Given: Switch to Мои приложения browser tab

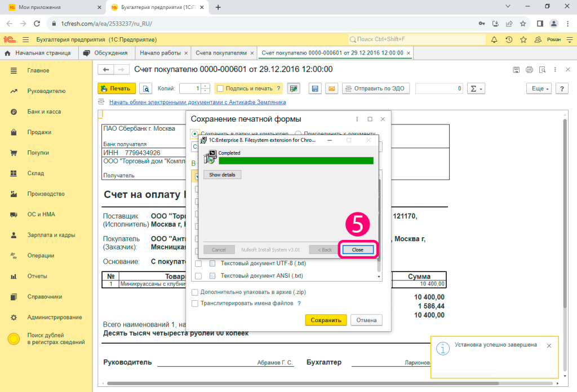Looking at the screenshot, I should pos(54,7).
